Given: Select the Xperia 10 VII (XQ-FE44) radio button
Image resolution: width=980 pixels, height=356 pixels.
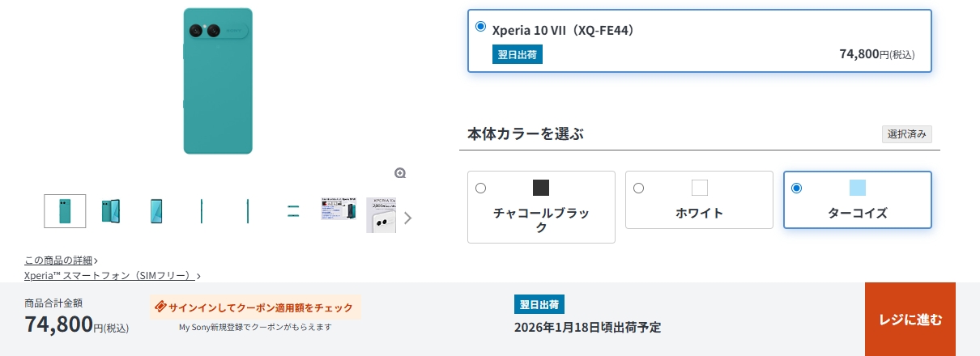Looking at the screenshot, I should [x=481, y=27].
